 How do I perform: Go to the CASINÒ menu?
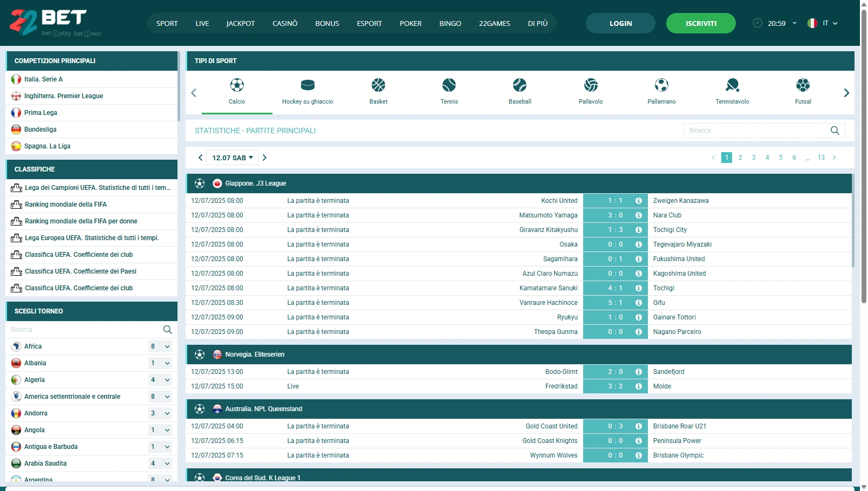click(x=285, y=23)
